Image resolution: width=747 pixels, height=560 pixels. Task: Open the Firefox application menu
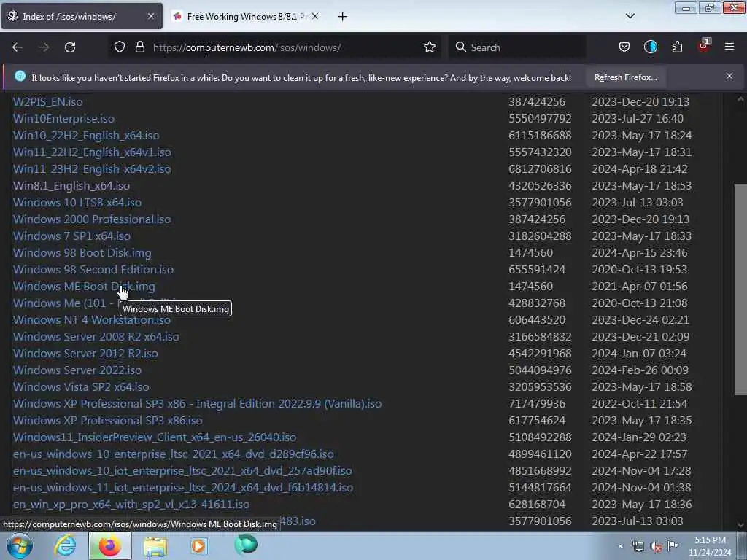(x=729, y=47)
